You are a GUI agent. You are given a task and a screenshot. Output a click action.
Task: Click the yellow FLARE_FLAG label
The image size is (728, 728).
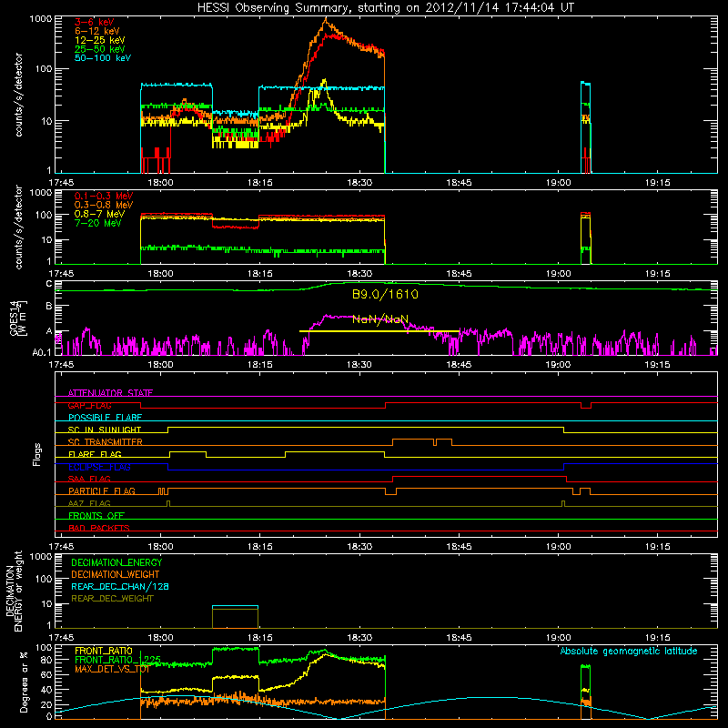pyautogui.click(x=95, y=454)
